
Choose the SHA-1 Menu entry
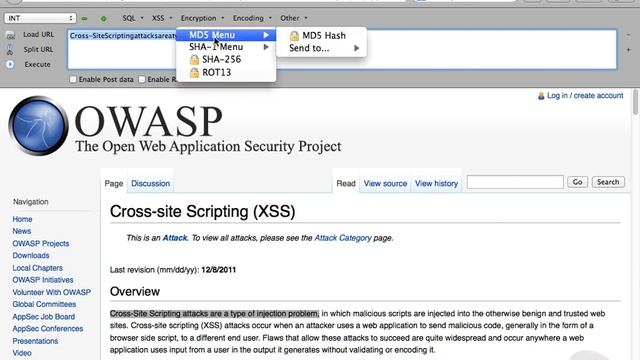226,47
